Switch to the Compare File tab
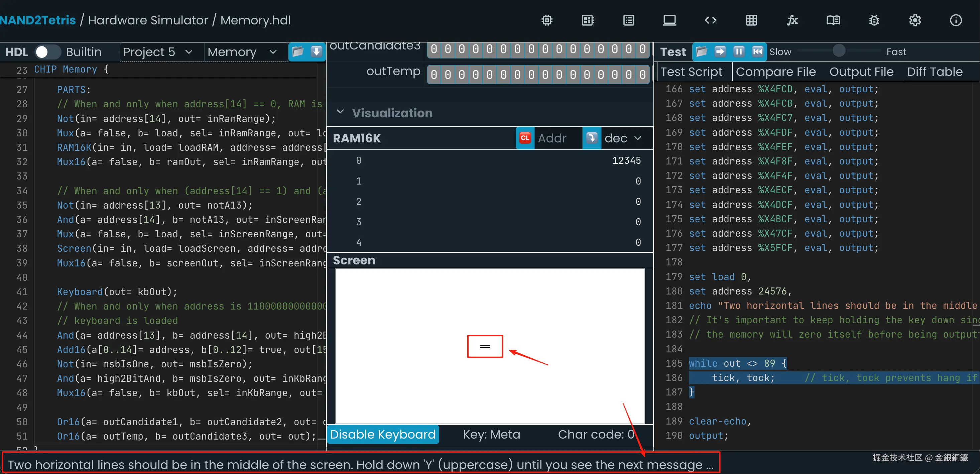 tap(775, 72)
